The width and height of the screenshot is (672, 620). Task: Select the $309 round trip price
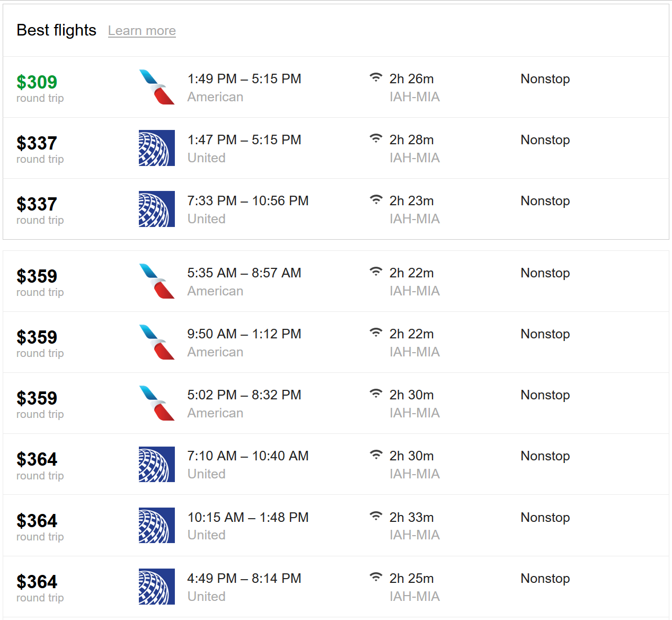tap(37, 82)
